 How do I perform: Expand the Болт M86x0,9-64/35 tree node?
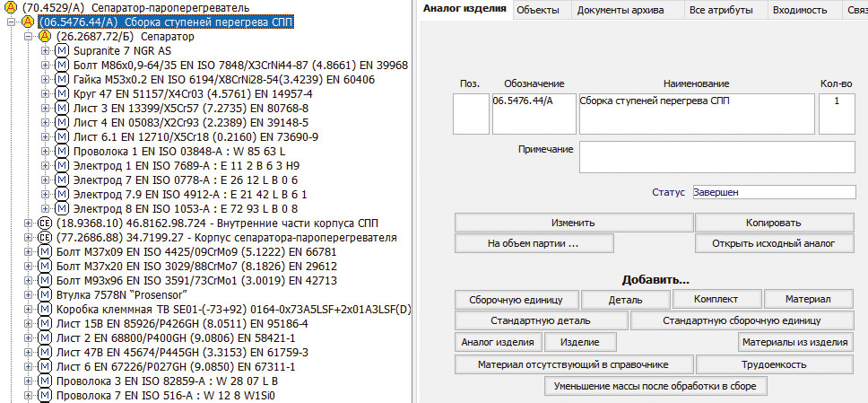pos(46,66)
